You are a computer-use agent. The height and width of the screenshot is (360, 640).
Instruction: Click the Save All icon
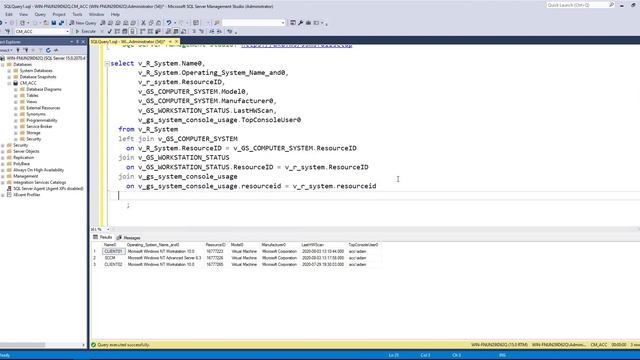pyautogui.click(x=61, y=23)
